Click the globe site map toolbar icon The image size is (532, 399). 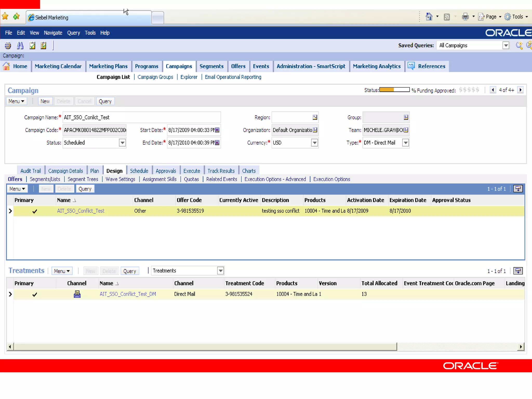point(8,46)
